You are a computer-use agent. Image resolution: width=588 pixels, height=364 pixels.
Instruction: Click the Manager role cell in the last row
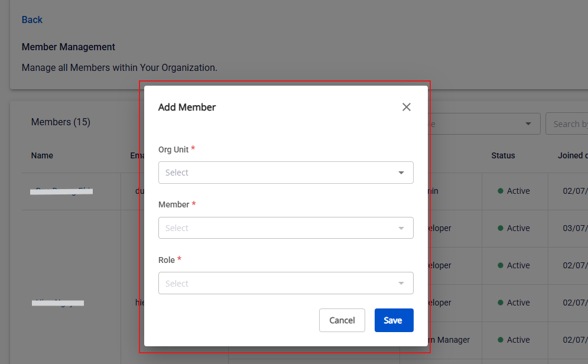(x=449, y=340)
